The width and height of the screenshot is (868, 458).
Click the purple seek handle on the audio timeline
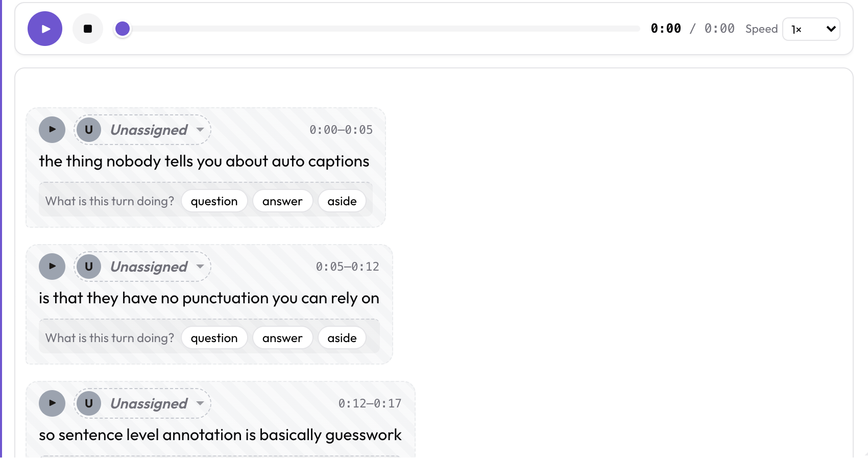123,29
